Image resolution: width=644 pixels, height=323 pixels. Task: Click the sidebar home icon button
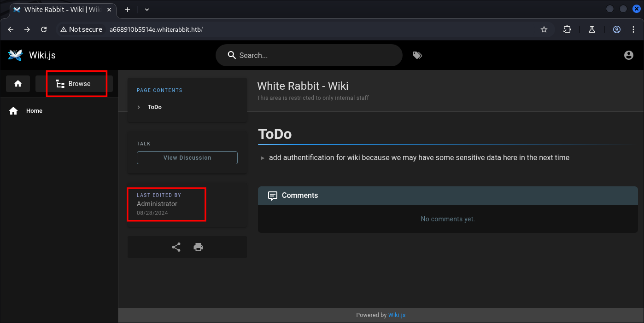(x=18, y=84)
